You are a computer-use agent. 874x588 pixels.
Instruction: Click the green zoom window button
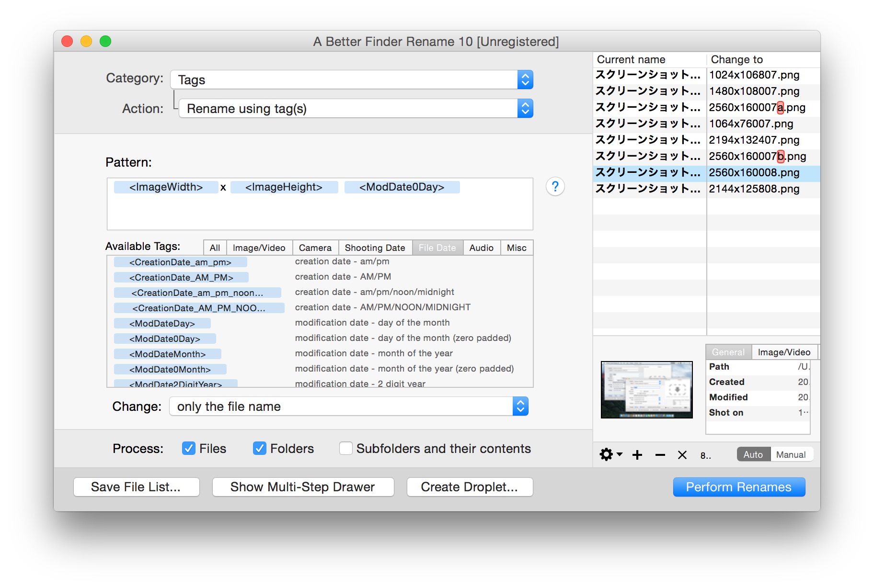coord(105,42)
